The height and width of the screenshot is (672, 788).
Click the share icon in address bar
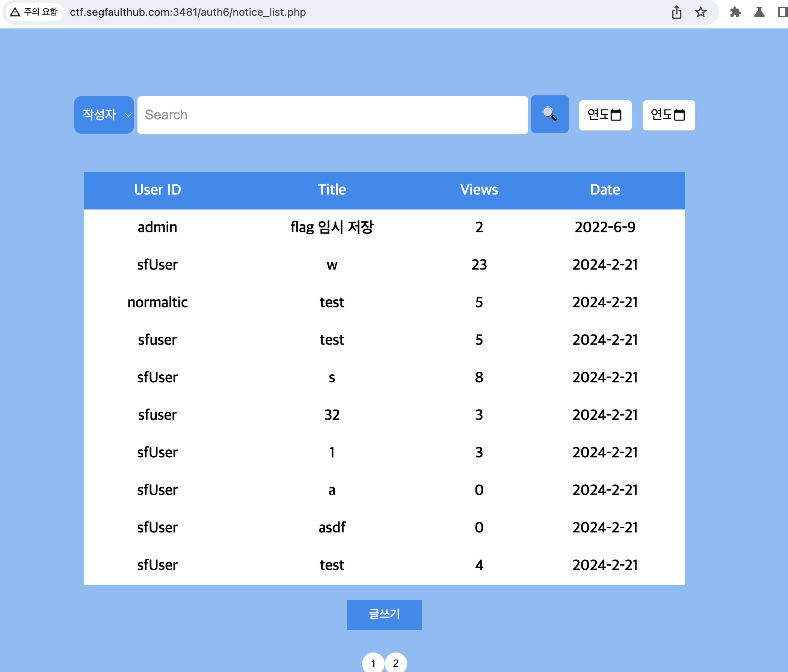tap(676, 12)
